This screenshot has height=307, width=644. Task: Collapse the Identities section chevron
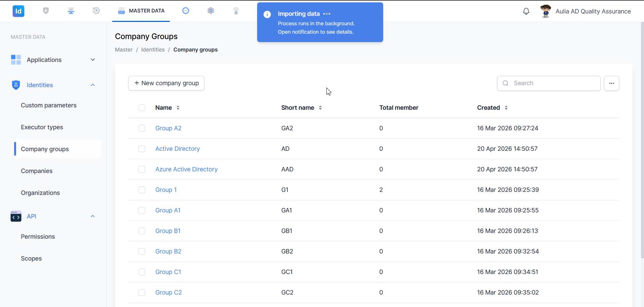pos(93,85)
